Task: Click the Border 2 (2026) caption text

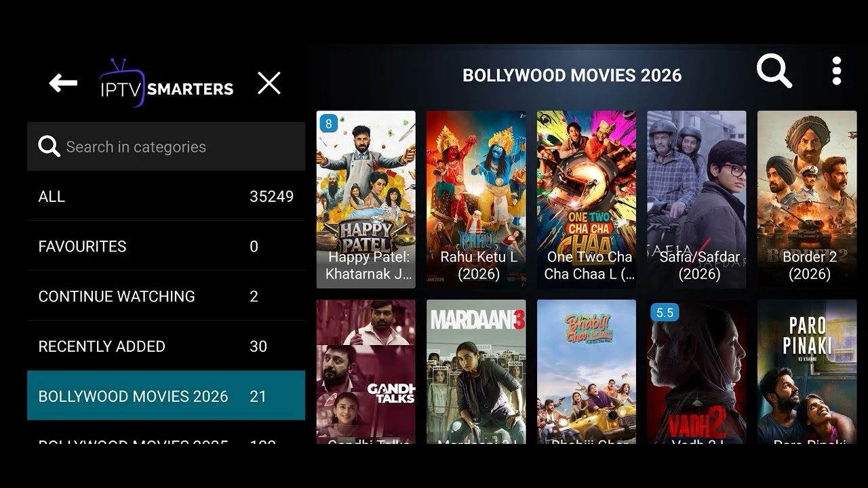Action: tap(810, 266)
